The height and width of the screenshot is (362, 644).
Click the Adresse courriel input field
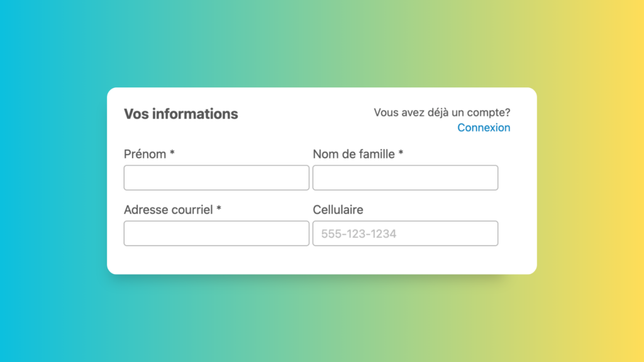point(216,233)
